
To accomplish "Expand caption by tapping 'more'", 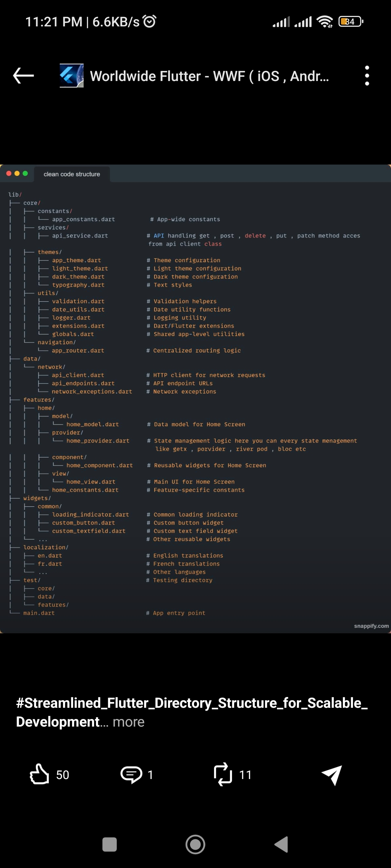I will pyautogui.click(x=129, y=722).
